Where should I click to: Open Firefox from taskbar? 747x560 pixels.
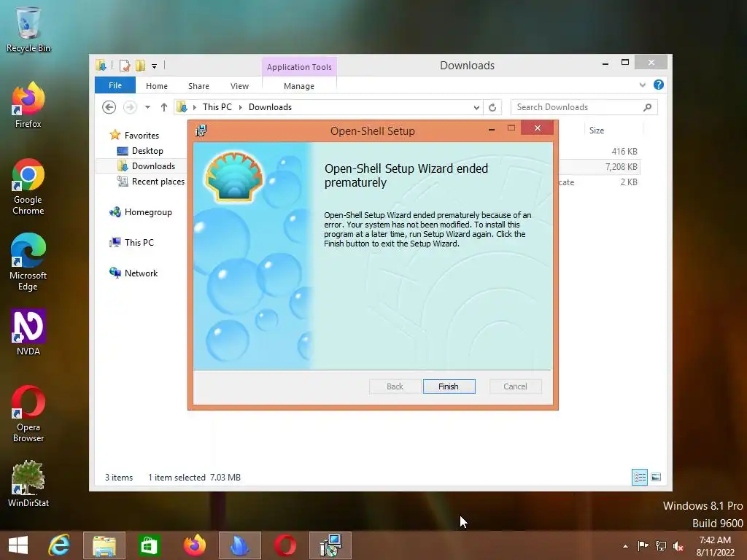pyautogui.click(x=194, y=545)
